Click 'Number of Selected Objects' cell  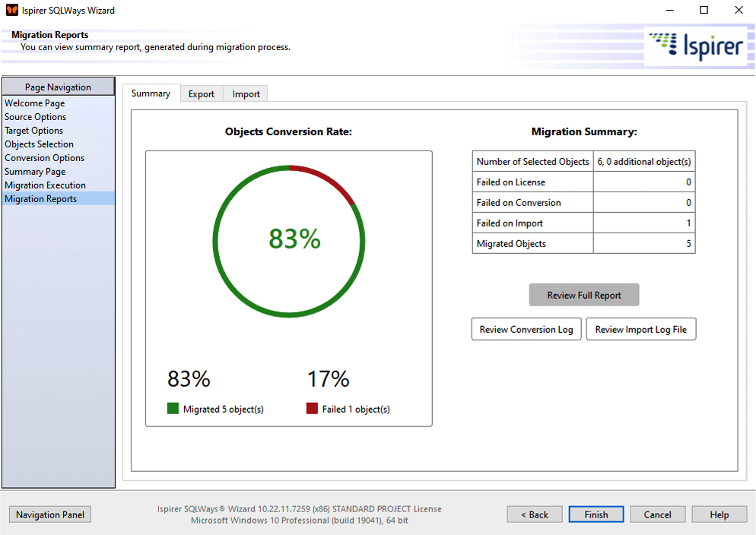(x=532, y=162)
